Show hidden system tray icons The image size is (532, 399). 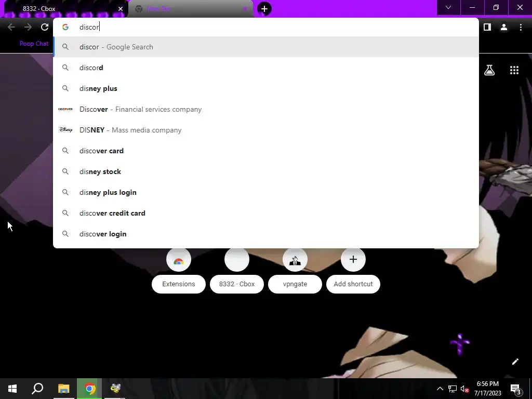440,389
